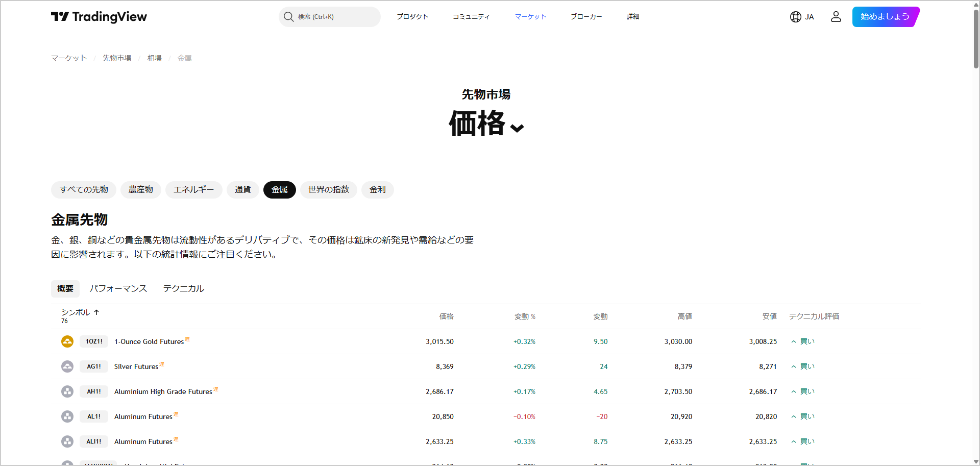Switch to the テクニカル tab
980x466 pixels.
[x=183, y=288]
